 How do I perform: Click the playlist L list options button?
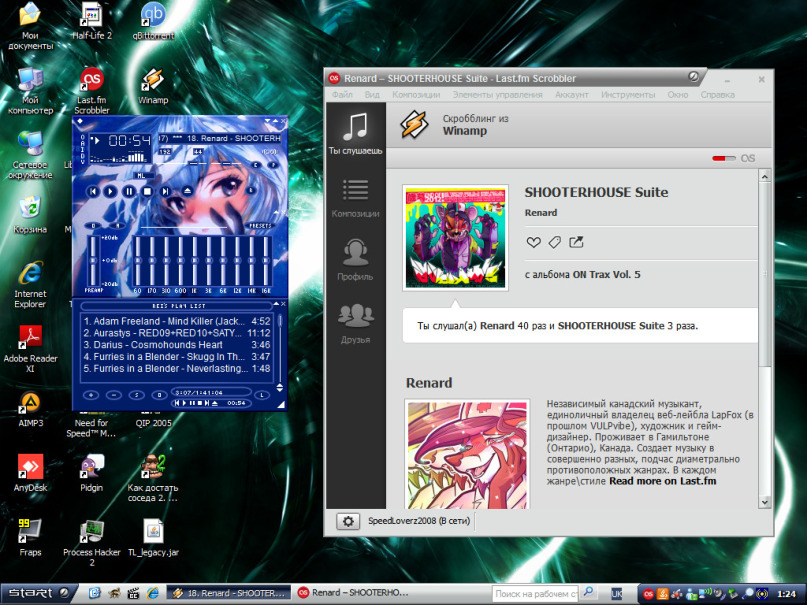point(262,395)
